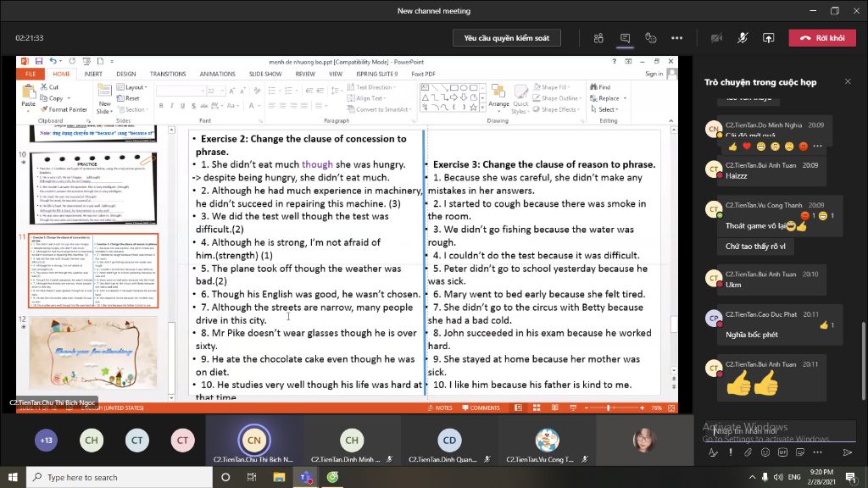Open the Text Direction dropdown
Screen dimensions: 868x488
click(x=371, y=87)
